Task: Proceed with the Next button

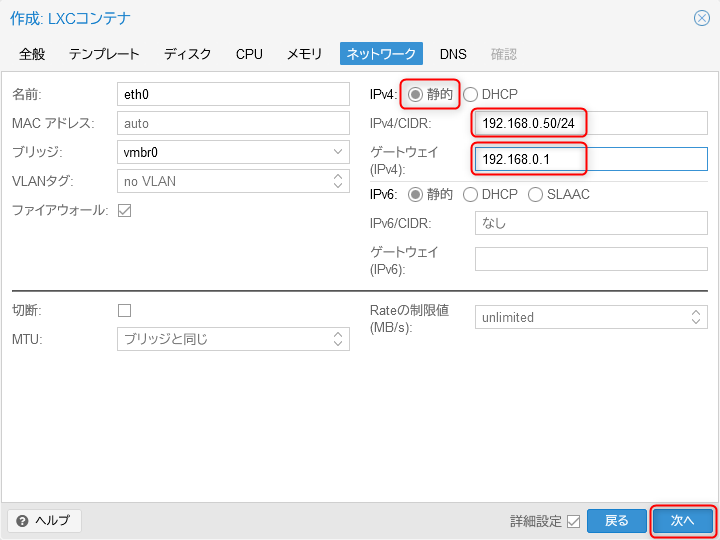Action: [683, 521]
